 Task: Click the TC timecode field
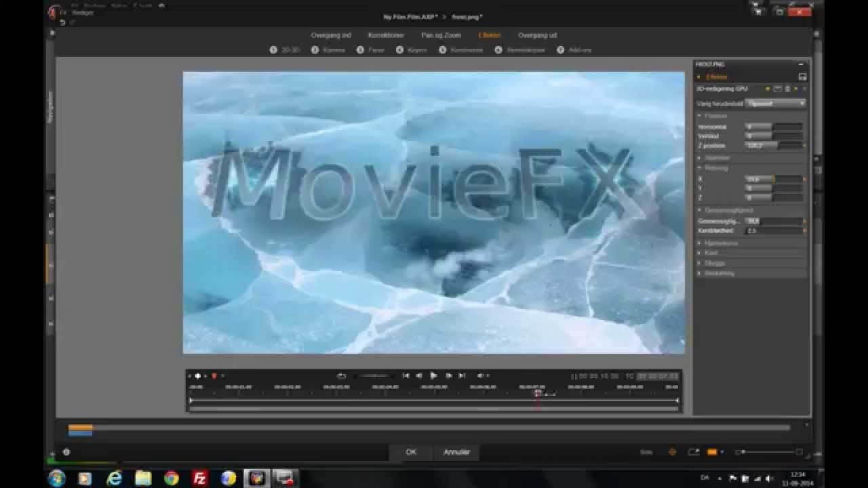(x=657, y=376)
